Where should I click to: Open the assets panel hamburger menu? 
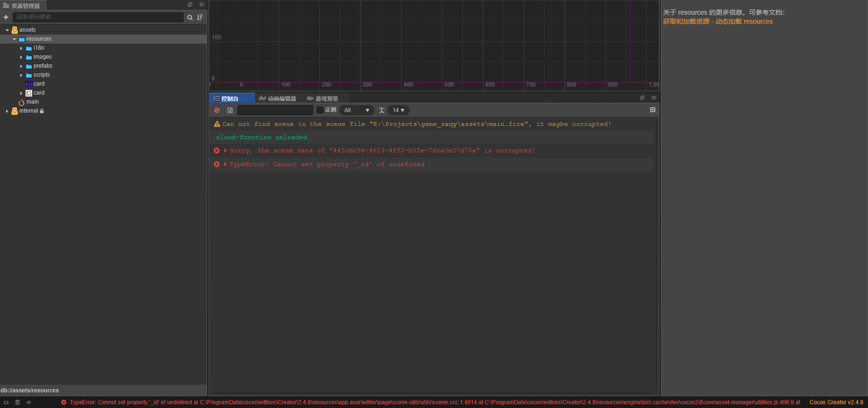point(202,5)
